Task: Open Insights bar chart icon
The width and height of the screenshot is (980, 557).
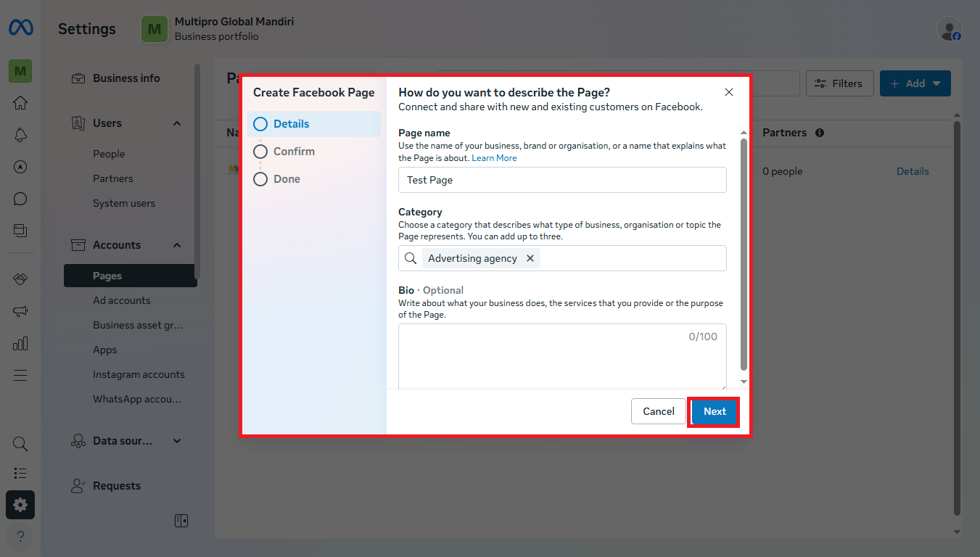Action: tap(20, 343)
